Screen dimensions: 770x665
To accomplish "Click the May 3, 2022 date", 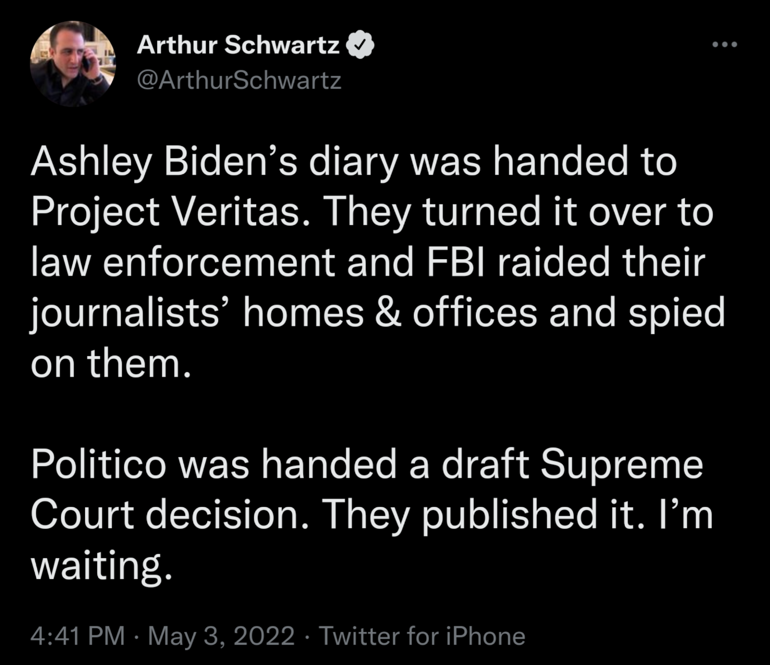I will click(x=222, y=635).
